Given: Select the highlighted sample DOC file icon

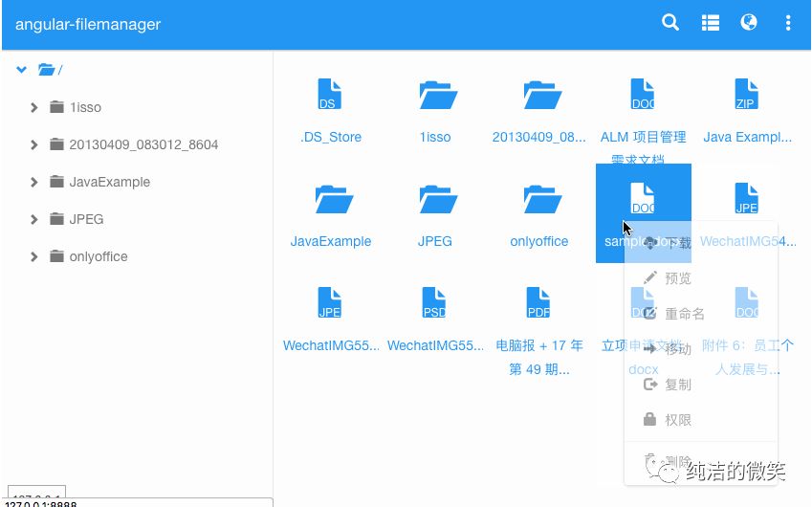Looking at the screenshot, I should tap(642, 198).
